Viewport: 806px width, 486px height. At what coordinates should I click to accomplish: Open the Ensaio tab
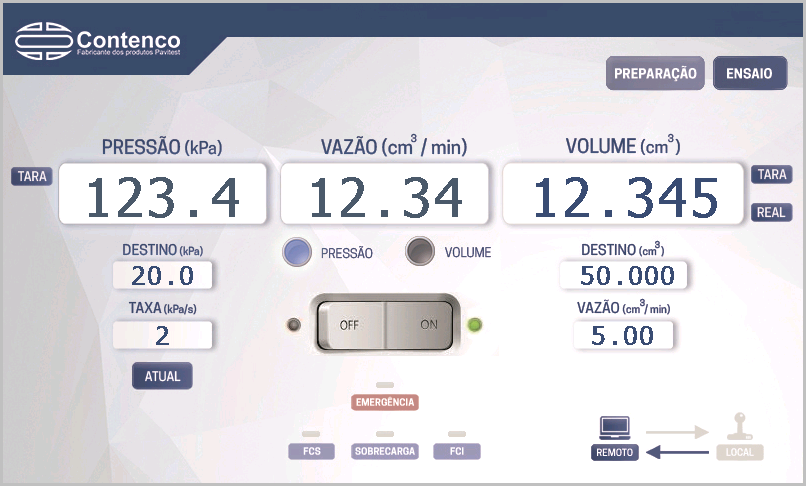[749, 74]
